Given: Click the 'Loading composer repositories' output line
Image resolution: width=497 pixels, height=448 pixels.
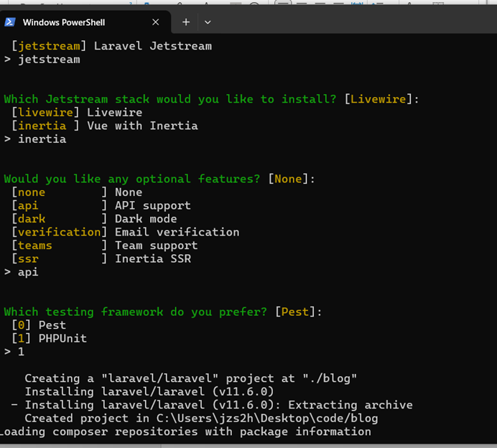Looking at the screenshot, I should (x=185, y=431).
